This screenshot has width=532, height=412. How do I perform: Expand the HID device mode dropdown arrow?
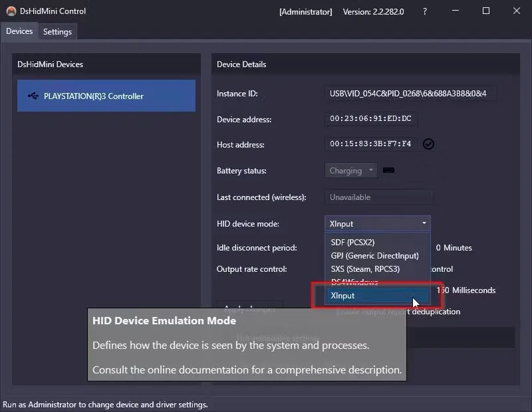[x=424, y=223]
